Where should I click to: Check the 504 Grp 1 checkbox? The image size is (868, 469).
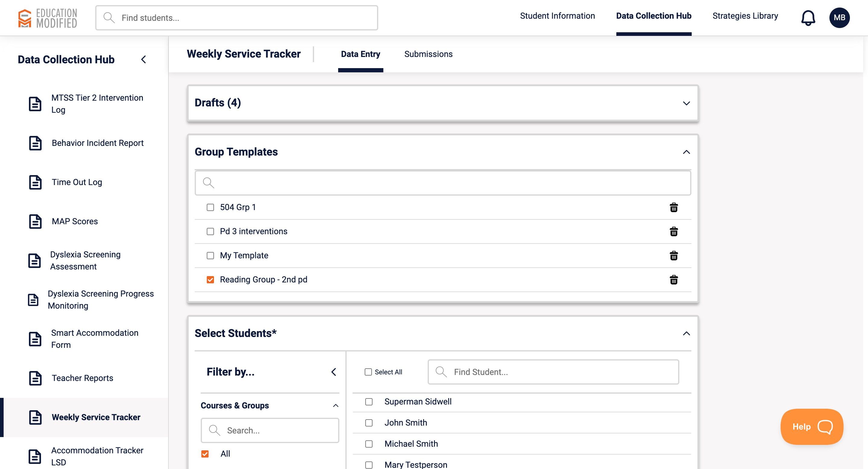[210, 208]
